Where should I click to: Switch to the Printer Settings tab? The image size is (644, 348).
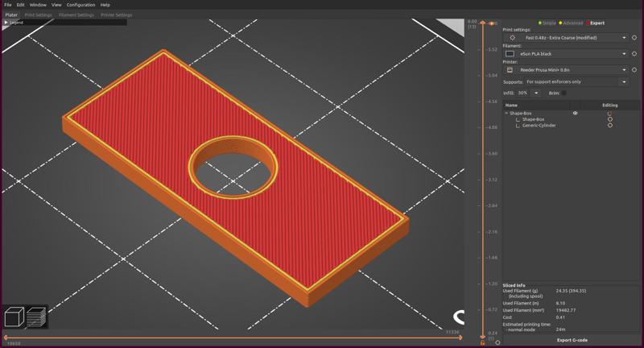[x=117, y=14]
